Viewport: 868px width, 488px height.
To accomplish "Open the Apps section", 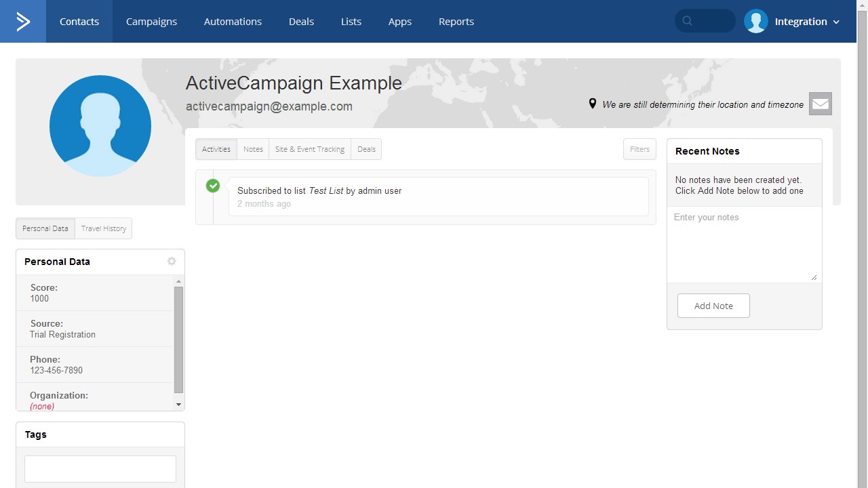I will (x=400, y=22).
